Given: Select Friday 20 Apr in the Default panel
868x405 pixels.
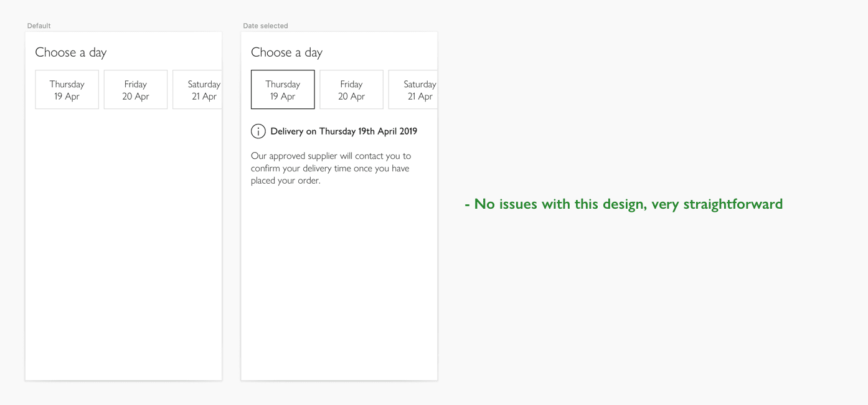Looking at the screenshot, I should tap(135, 89).
